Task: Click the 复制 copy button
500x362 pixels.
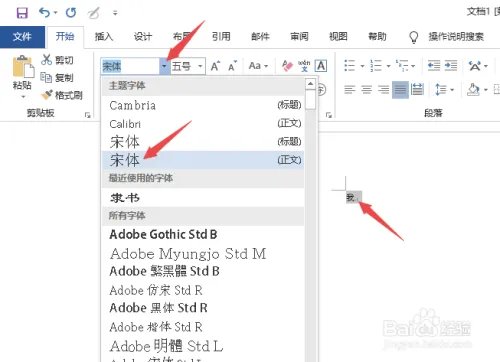Action: tap(57, 78)
